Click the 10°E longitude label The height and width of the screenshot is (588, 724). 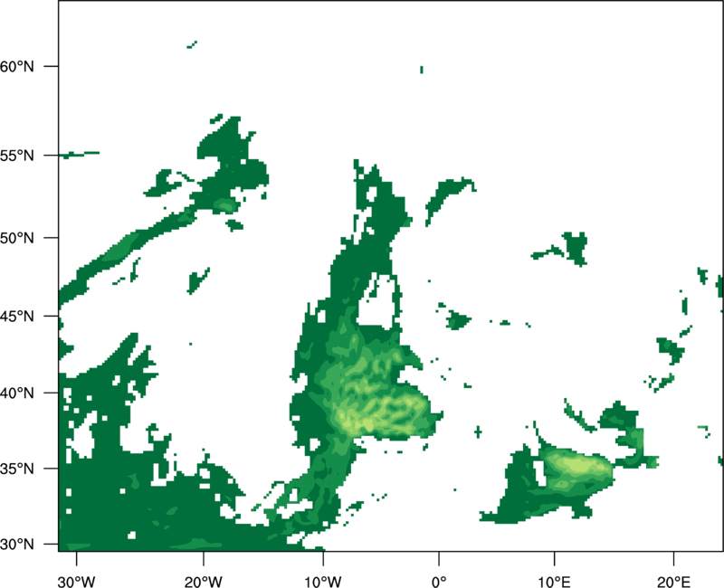pyautogui.click(x=554, y=582)
